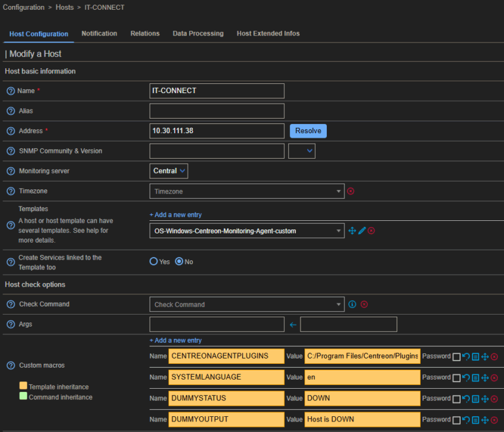The image size is (504, 432).
Task: Click the edit pencil icon for the template
Action: coord(362,231)
